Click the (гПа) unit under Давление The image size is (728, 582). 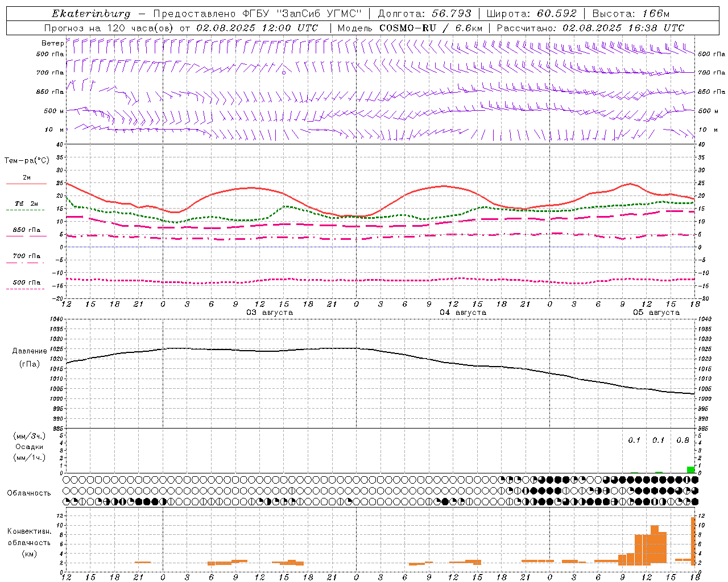(x=30, y=364)
